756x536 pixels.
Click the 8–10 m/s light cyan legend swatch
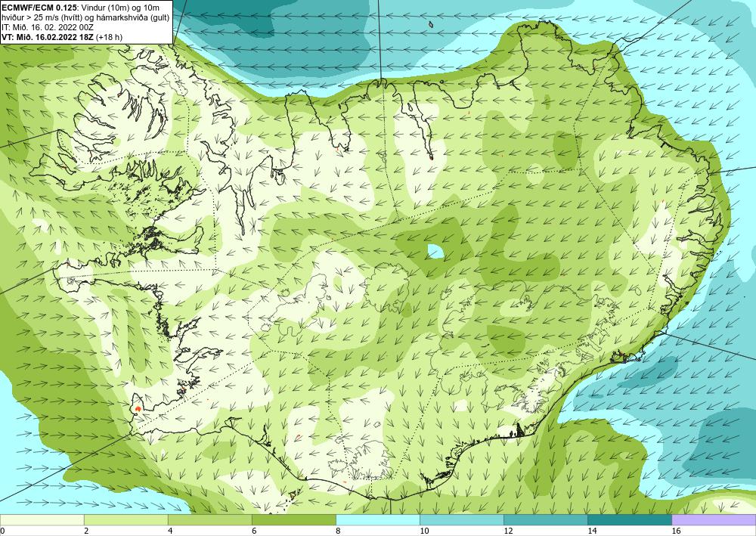tap(378, 519)
